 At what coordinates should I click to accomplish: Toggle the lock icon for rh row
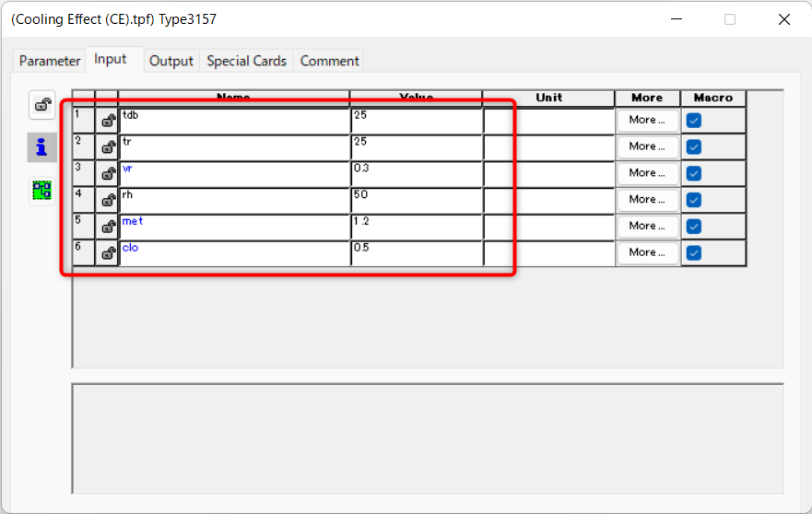[108, 201]
